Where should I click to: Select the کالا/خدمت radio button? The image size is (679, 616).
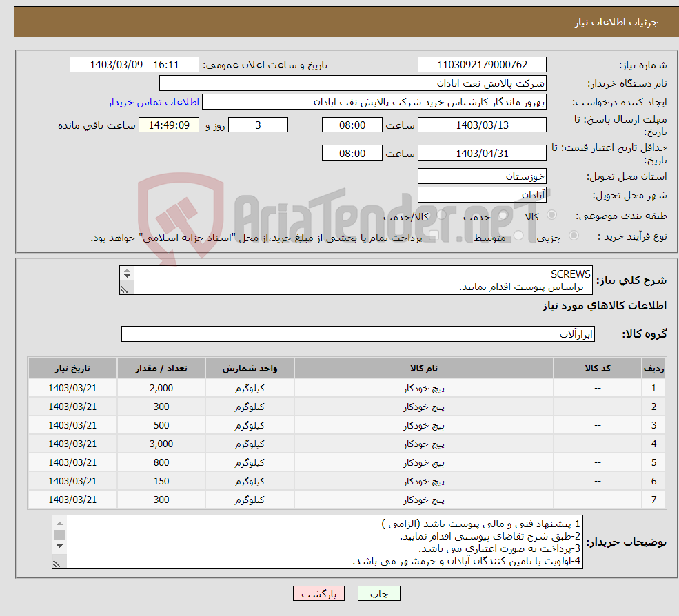coord(441,214)
